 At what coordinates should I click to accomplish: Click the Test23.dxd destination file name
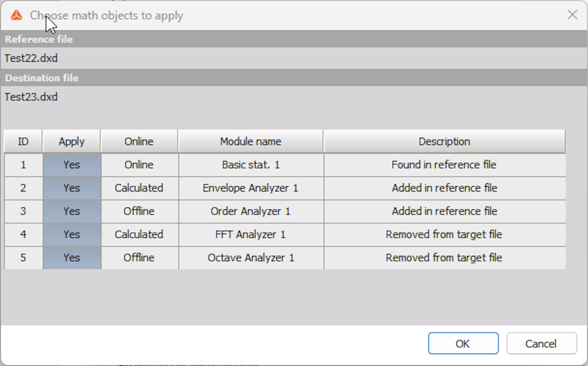pyautogui.click(x=31, y=97)
